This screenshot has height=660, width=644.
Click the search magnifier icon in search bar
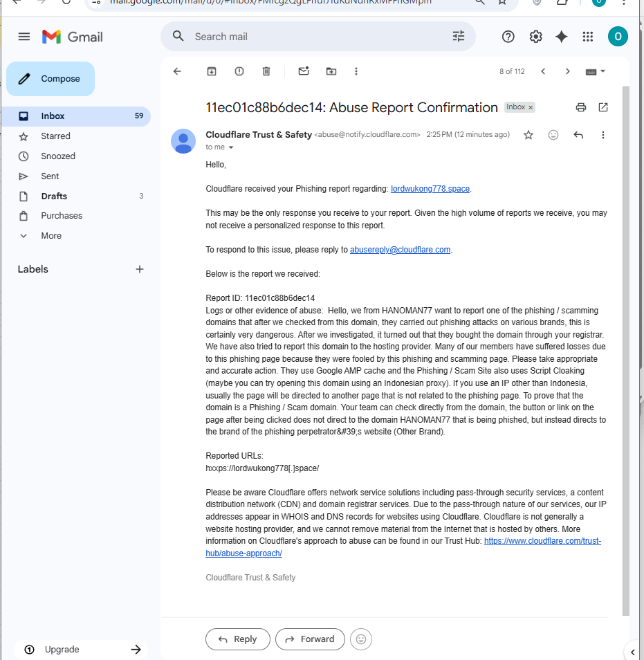pyautogui.click(x=178, y=36)
